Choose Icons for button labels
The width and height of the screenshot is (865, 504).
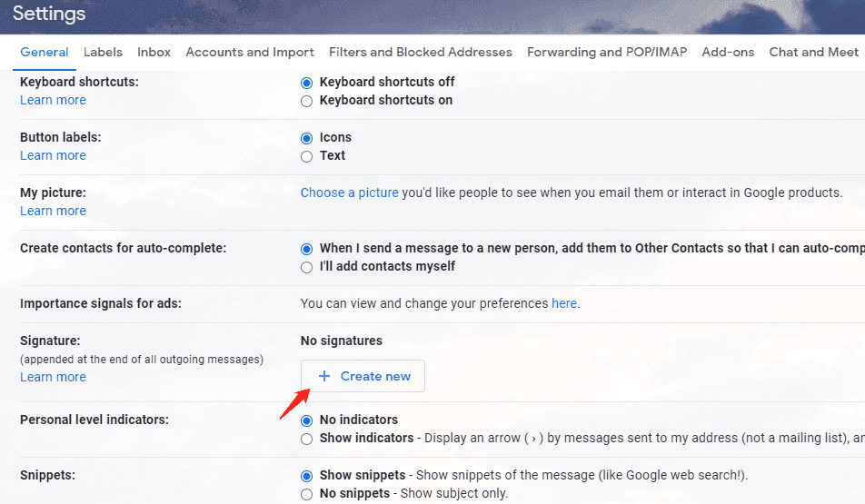[x=307, y=138]
